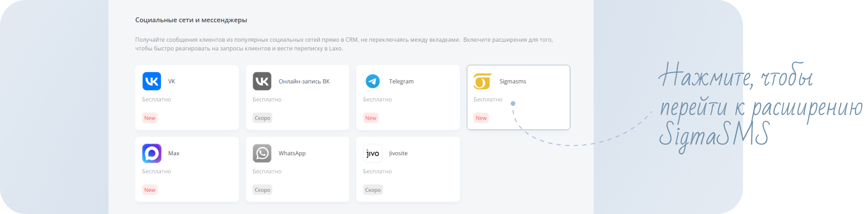Screen dimensions: 868x214
Task: Click the WhatsApp extension title
Action: (x=292, y=154)
